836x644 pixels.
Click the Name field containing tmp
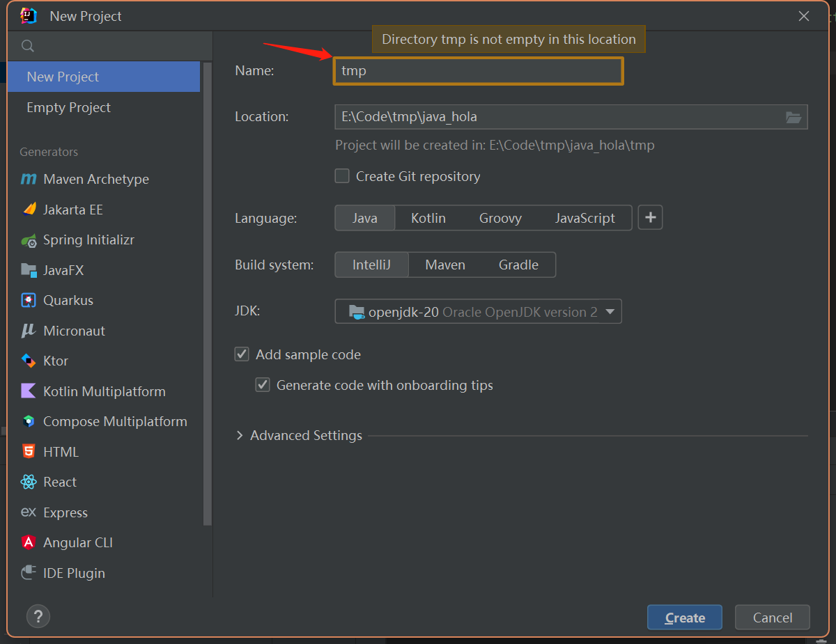point(478,71)
